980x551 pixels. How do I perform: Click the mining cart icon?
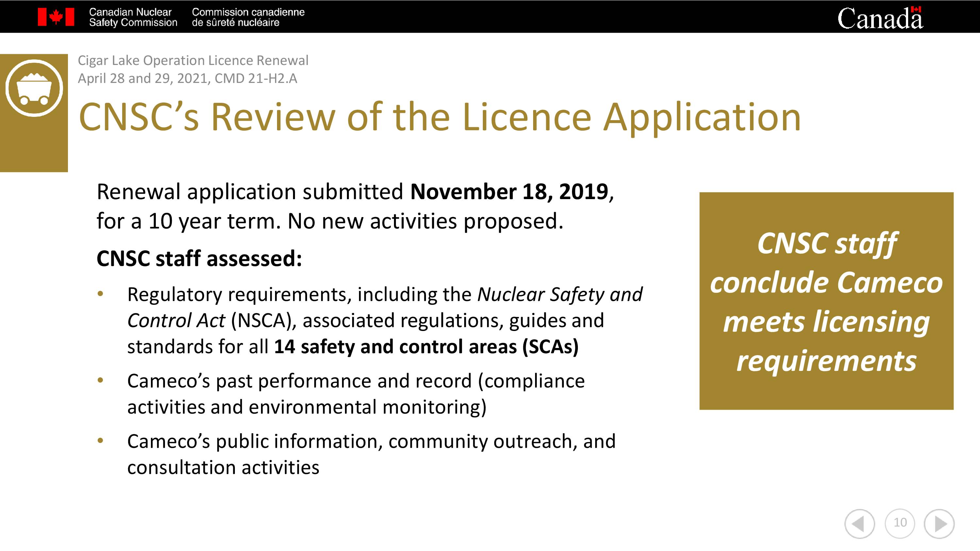34,88
